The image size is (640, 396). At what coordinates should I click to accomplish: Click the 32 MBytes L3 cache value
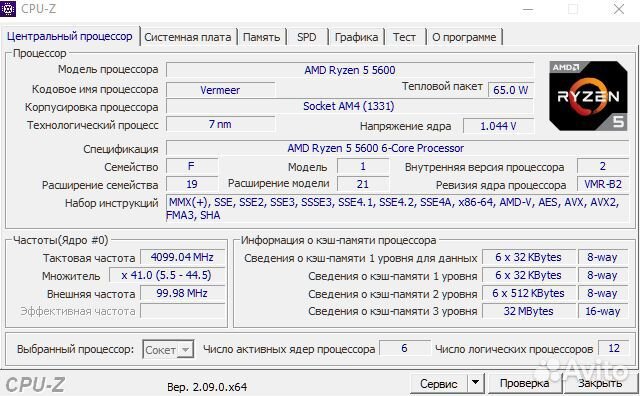click(529, 311)
